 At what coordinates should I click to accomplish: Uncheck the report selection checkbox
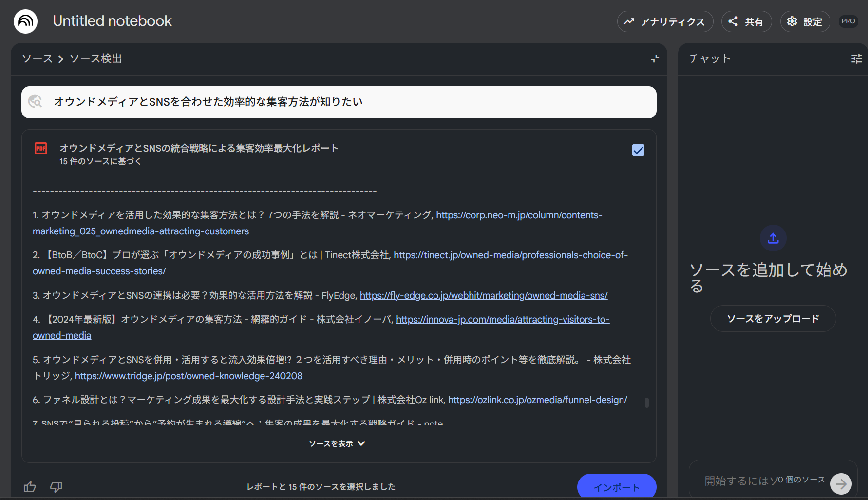coord(638,150)
